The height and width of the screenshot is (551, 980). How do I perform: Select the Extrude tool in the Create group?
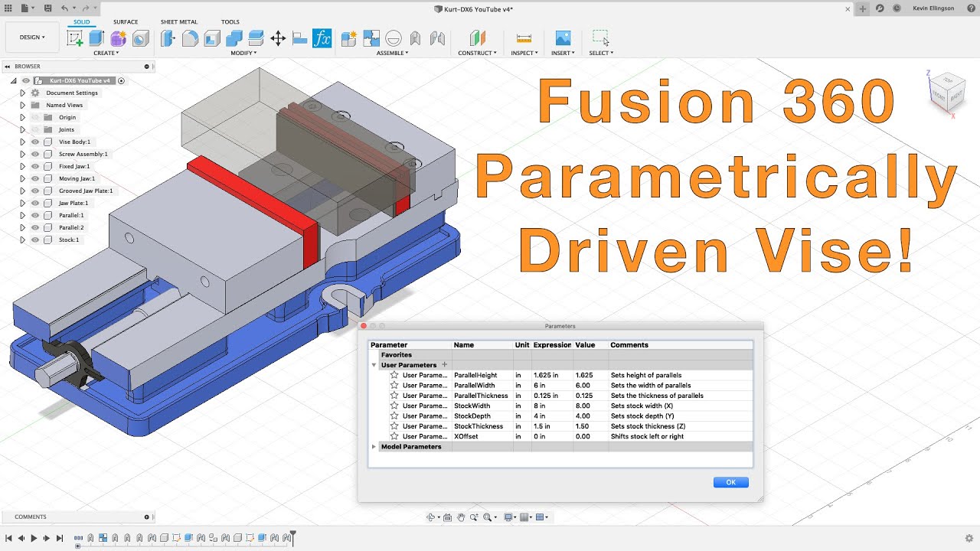pyautogui.click(x=96, y=38)
